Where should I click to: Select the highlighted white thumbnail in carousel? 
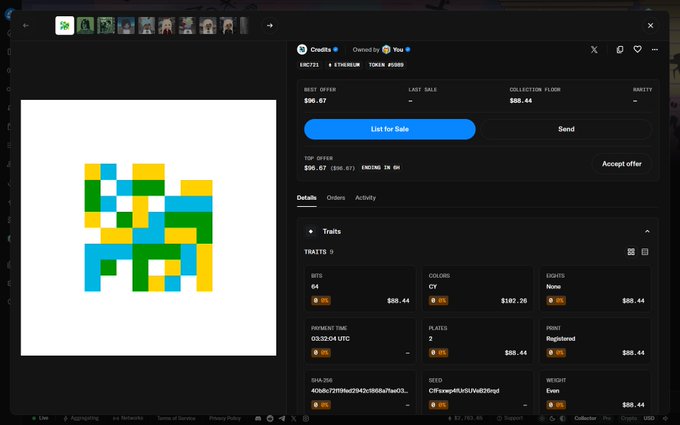65,26
